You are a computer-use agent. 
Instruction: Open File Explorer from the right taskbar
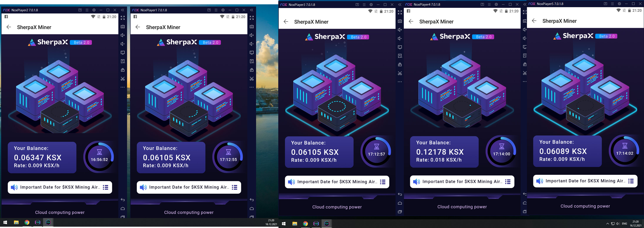(295, 224)
